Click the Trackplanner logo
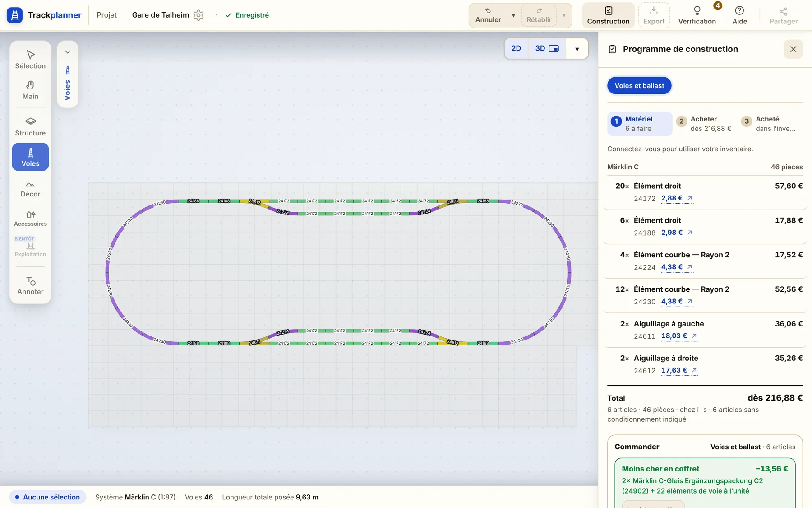The height and width of the screenshot is (508, 812). (x=44, y=15)
